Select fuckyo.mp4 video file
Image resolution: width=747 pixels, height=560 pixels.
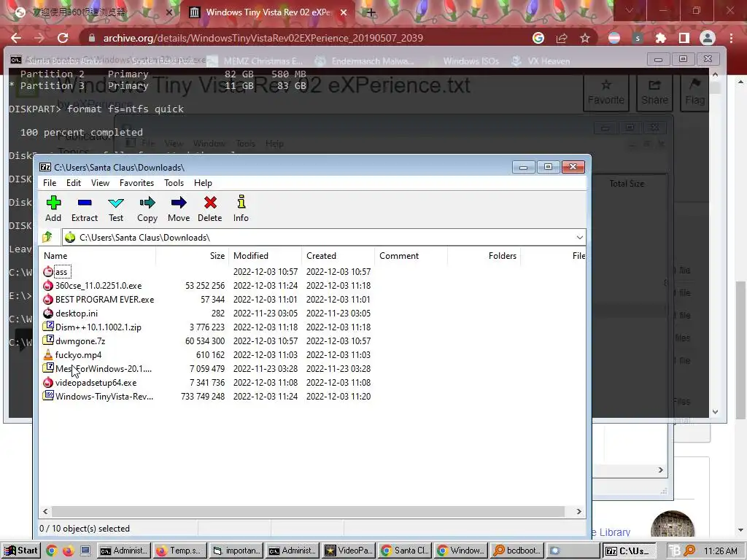[78, 355]
